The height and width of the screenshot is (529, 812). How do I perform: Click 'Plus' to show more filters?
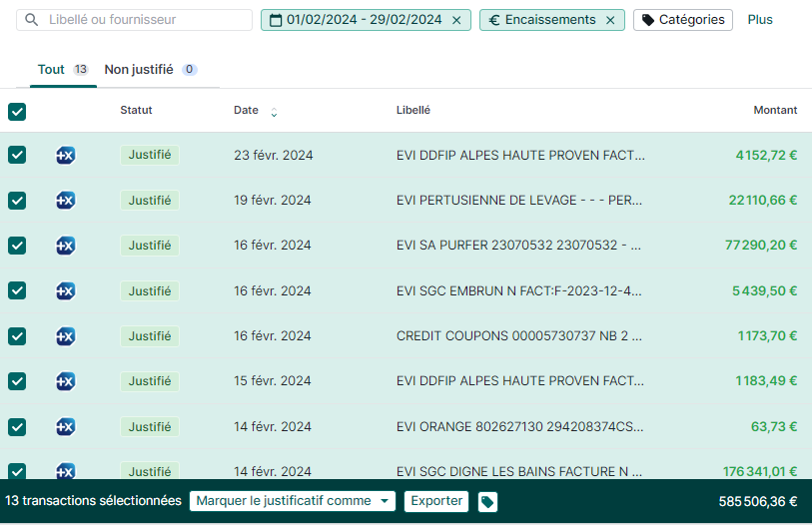[x=760, y=20]
